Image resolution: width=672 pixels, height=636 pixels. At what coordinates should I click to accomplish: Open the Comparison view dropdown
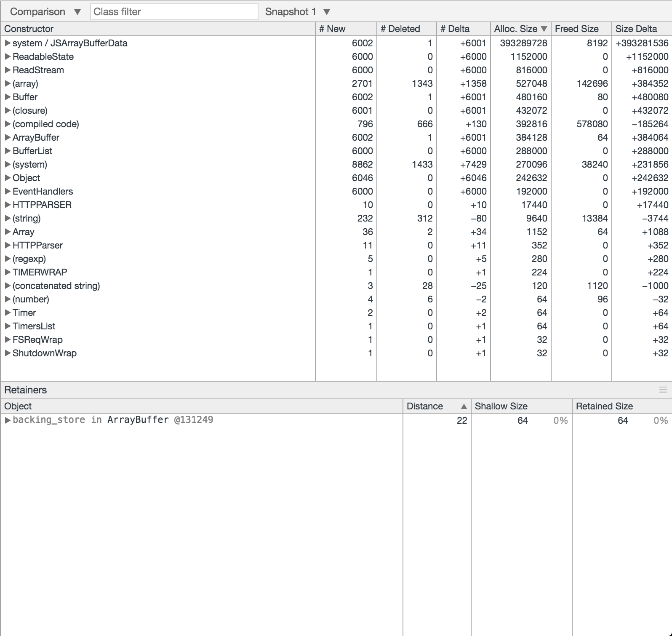coord(45,12)
